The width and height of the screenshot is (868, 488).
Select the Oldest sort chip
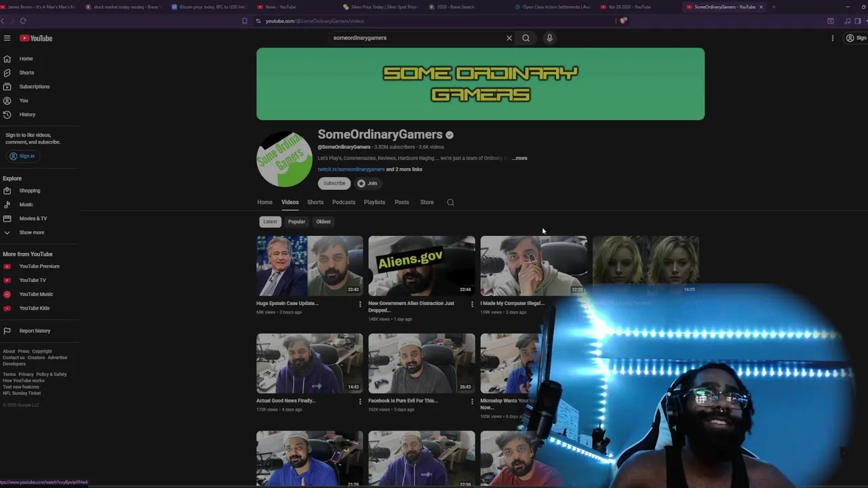click(x=323, y=222)
